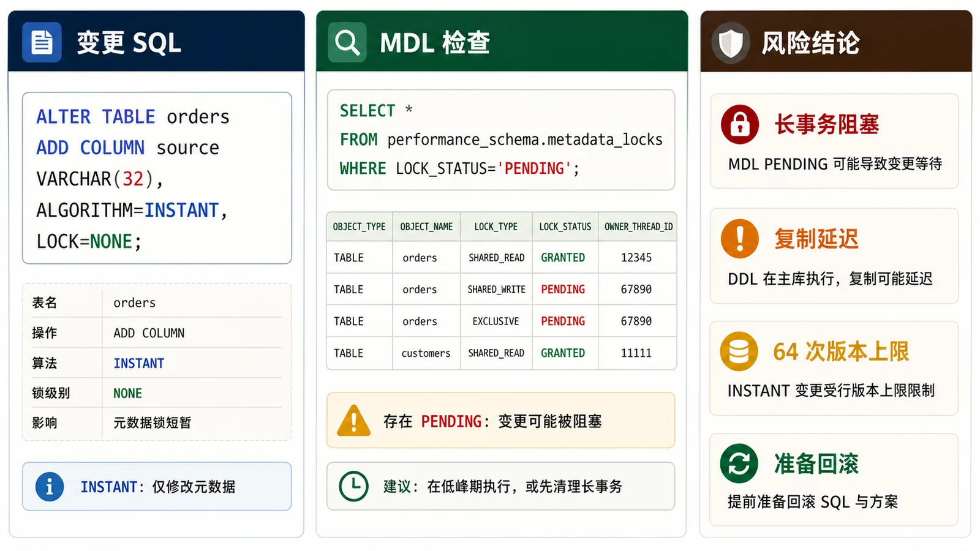Click the shield icon beside 风险结论

click(x=731, y=43)
